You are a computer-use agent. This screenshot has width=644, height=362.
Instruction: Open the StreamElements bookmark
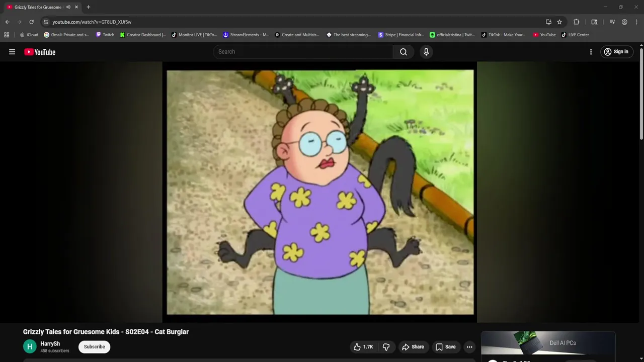point(246,35)
